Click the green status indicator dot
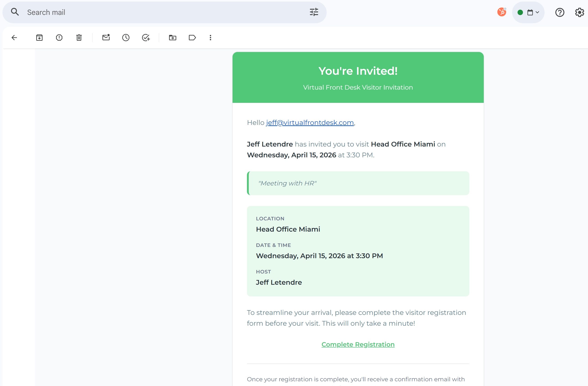The image size is (588, 386). click(520, 12)
